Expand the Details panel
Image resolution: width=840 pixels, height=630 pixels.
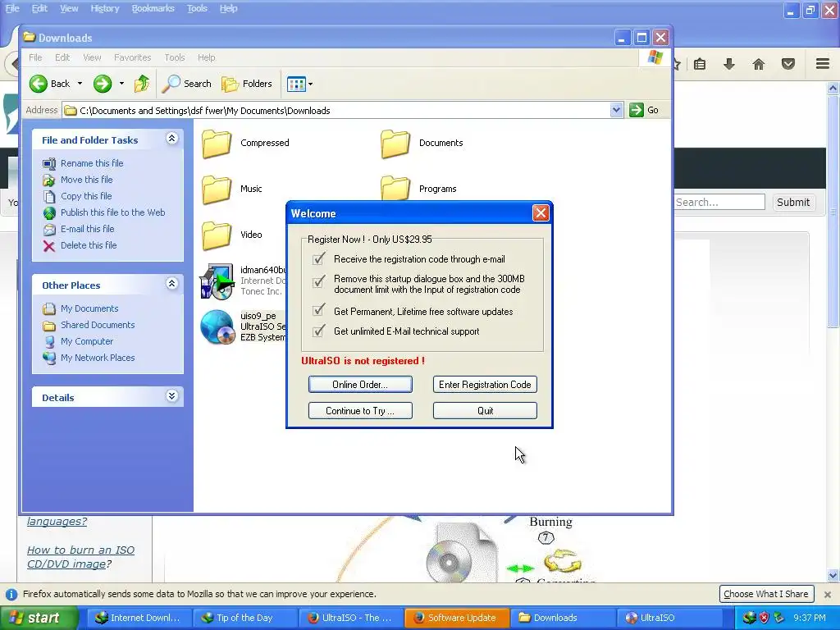[x=172, y=396]
